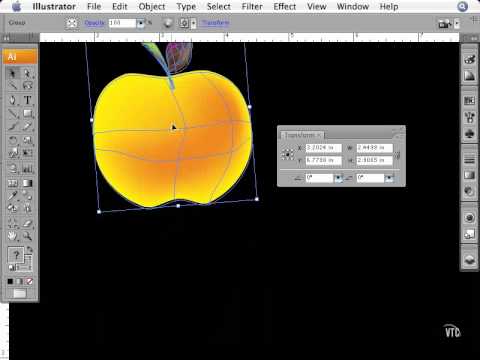The width and height of the screenshot is (480, 360).
Task: Open the Edit menu
Action: point(120,6)
